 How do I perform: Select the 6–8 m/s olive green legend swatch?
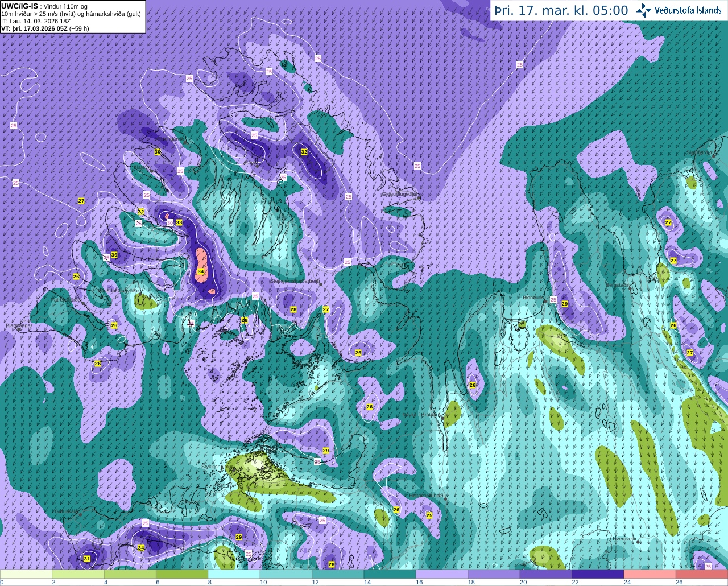182,574
